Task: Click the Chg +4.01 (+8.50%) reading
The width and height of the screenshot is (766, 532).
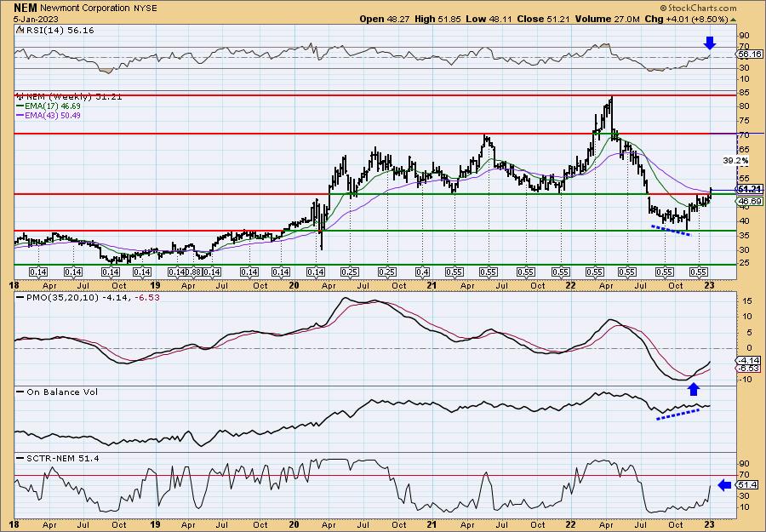Action: [686, 19]
